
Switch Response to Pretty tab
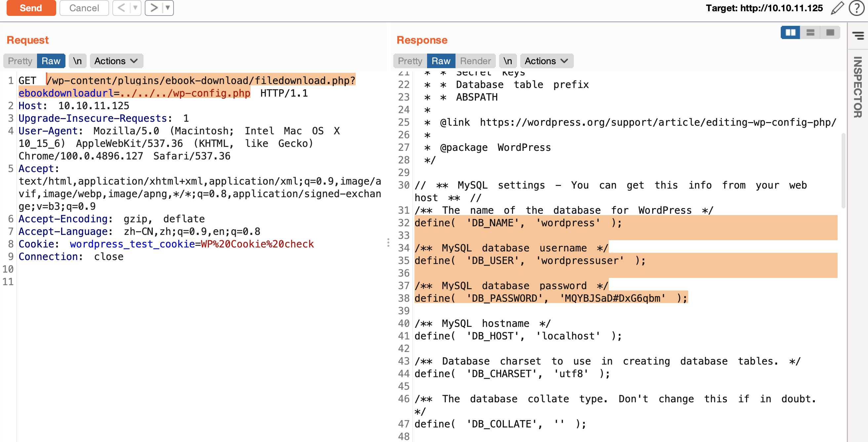click(x=410, y=61)
